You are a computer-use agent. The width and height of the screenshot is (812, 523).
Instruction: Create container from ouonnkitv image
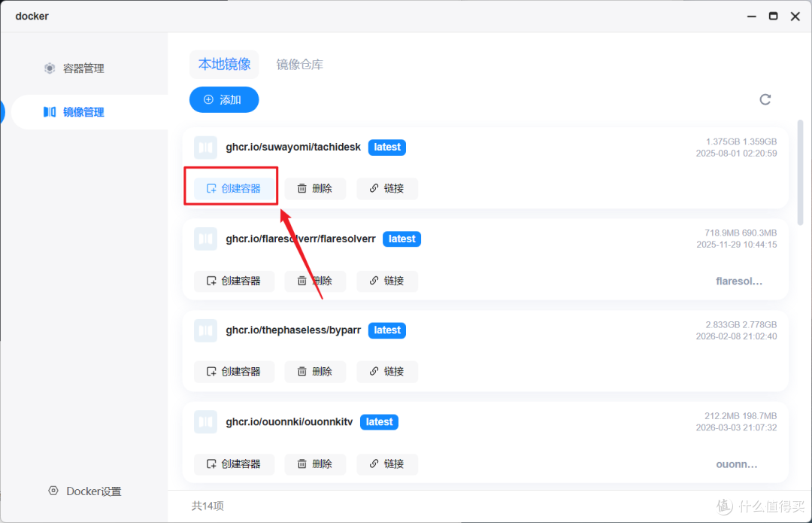tap(234, 464)
